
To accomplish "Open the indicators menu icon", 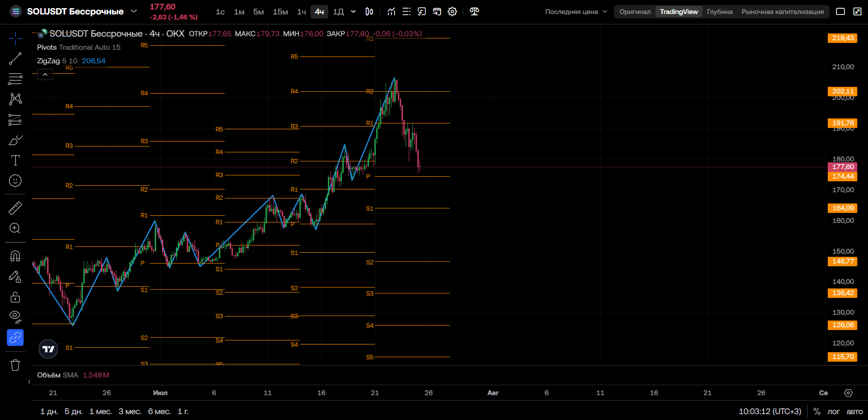I will tap(392, 12).
